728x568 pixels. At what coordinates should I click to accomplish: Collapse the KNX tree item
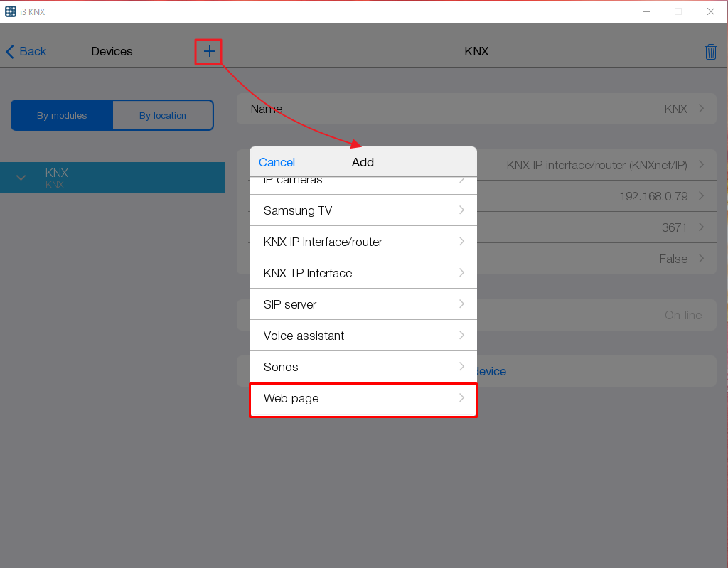click(21, 178)
